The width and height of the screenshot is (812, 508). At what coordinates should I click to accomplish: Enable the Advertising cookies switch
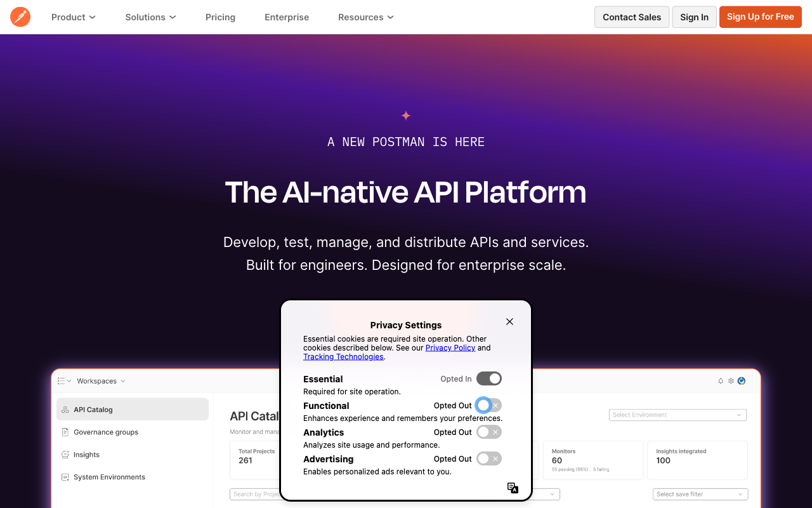point(489,458)
